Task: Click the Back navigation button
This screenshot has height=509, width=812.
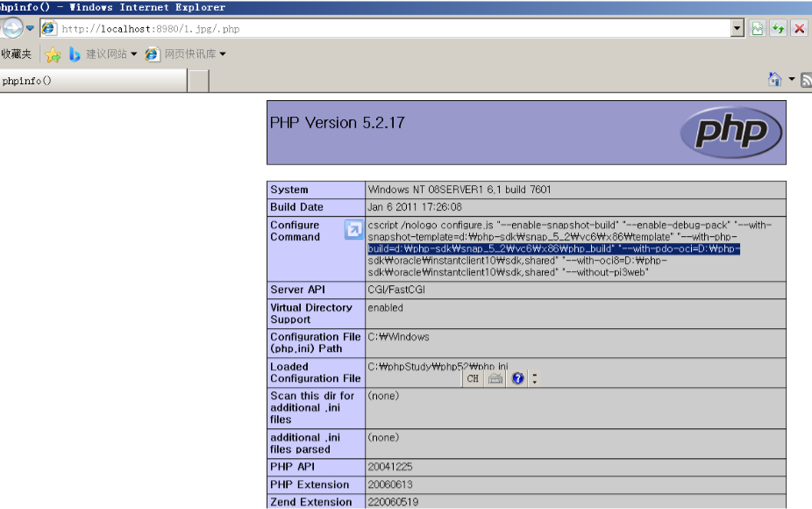Action: tap(11, 27)
